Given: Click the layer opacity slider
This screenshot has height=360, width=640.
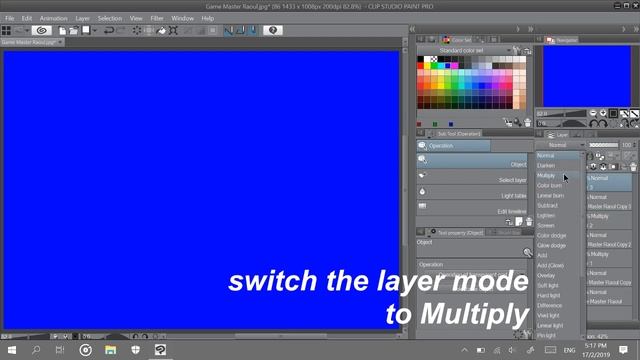Looking at the screenshot, I should point(604,145).
